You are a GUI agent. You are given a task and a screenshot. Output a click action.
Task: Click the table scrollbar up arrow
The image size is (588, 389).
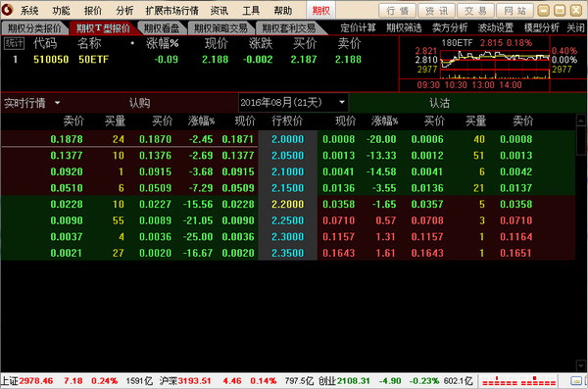click(580, 121)
